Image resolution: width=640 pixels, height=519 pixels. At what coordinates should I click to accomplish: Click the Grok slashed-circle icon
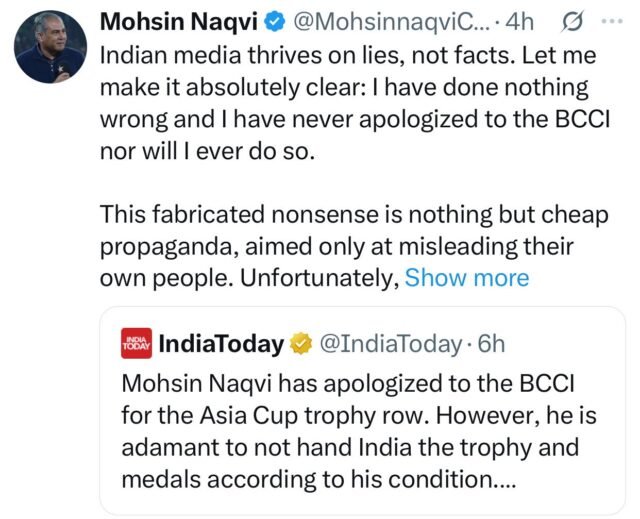coord(577,21)
